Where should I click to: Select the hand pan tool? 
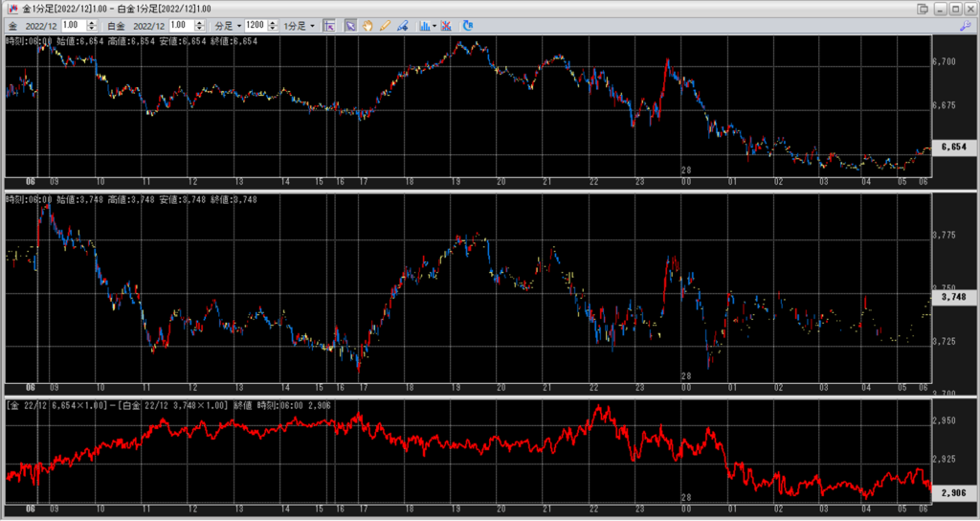(367, 25)
